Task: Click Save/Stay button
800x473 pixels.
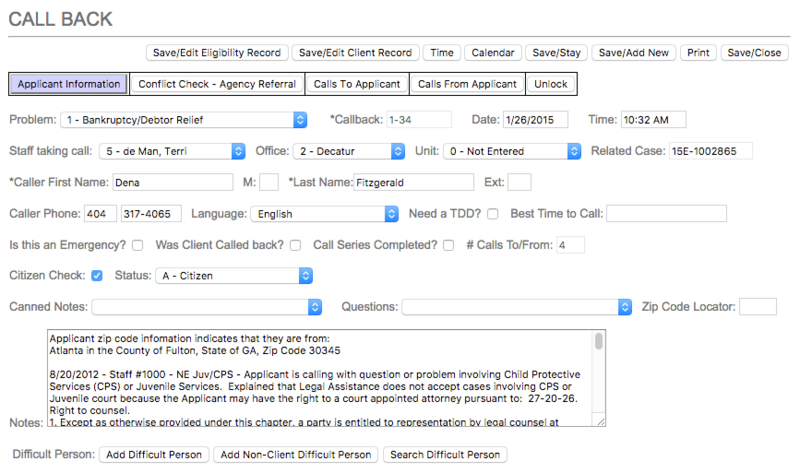Action: (x=557, y=53)
